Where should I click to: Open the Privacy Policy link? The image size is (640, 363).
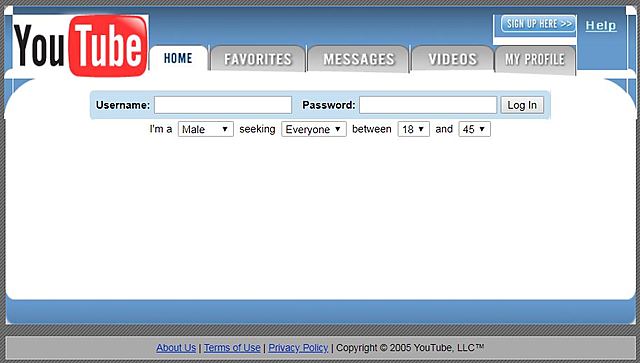click(x=298, y=348)
